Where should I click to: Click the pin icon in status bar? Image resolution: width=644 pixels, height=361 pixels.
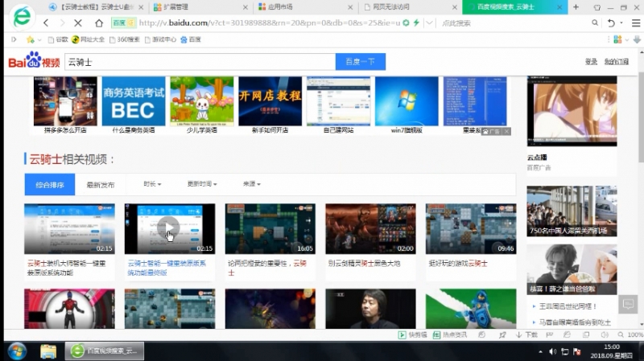click(502, 334)
